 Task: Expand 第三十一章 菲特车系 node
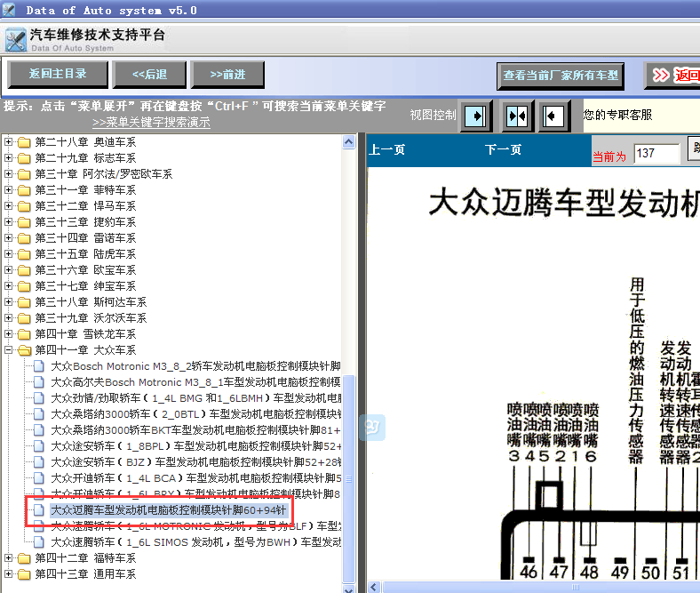point(8,190)
